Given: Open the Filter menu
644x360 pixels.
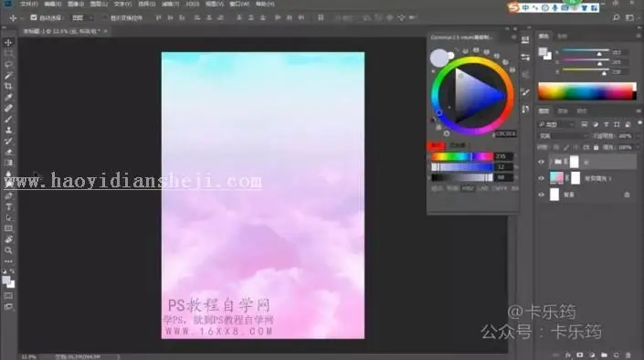Looking at the screenshot, I should click(170, 4).
